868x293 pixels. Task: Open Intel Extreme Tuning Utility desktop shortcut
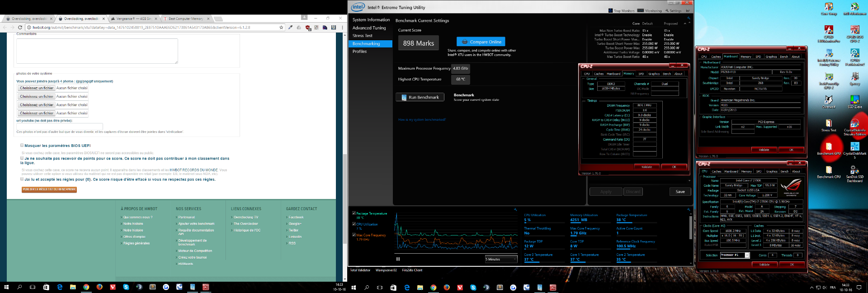pos(829,57)
